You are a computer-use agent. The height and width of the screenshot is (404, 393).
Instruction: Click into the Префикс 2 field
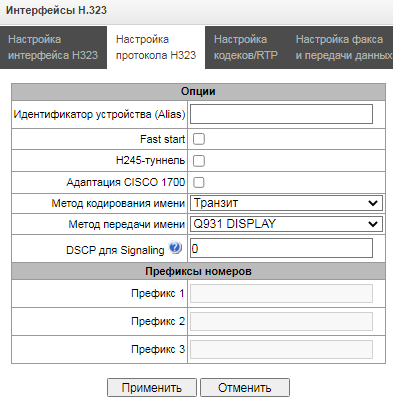click(281, 321)
